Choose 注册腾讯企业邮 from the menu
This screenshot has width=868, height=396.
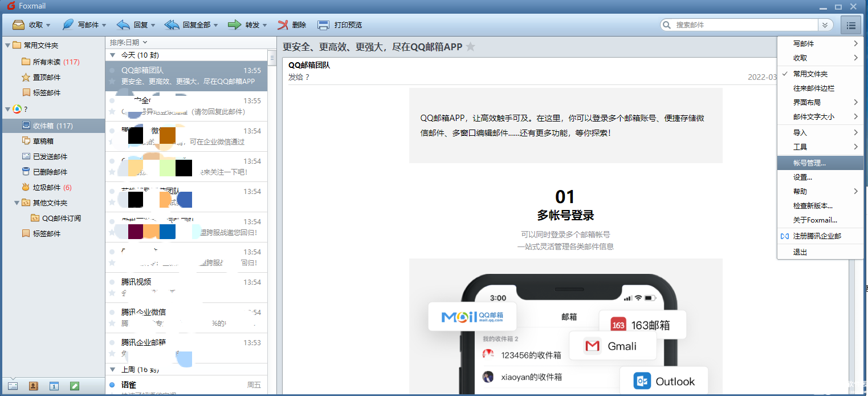821,236
